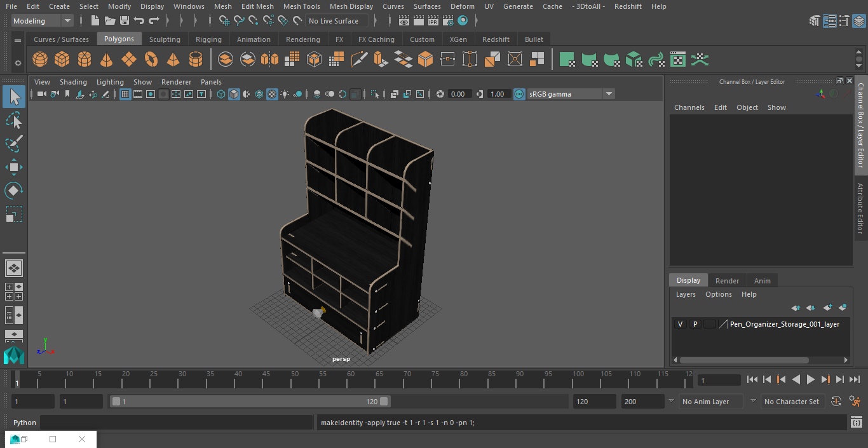Toggle playback P box of the layer

click(x=695, y=324)
